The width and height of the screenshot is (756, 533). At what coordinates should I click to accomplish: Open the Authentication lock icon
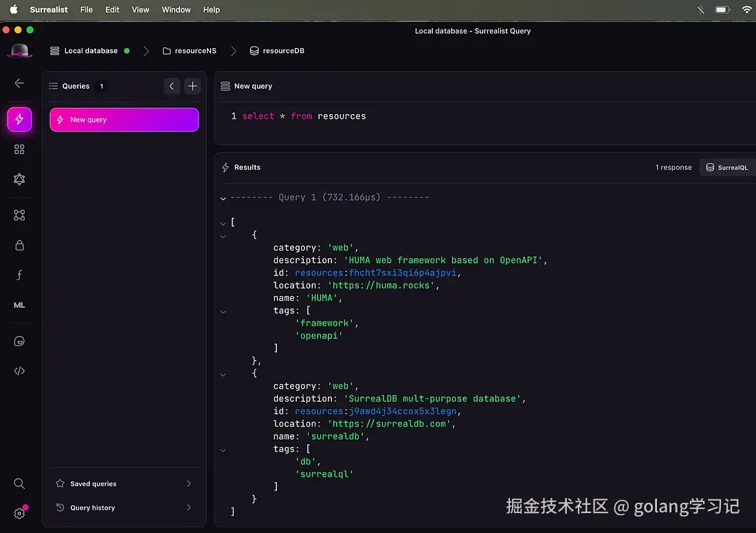[x=19, y=245]
